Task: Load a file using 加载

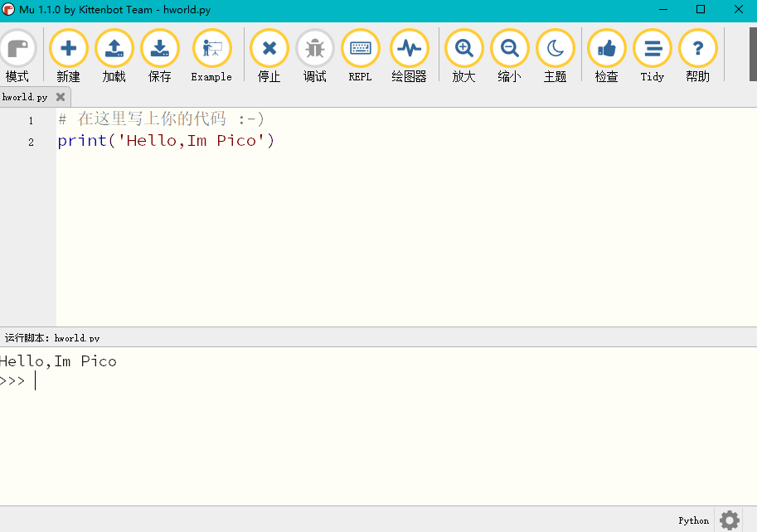Action: 114,56
